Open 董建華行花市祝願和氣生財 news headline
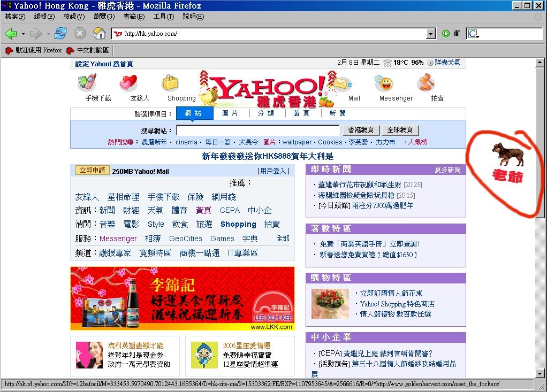 pyautogui.click(x=360, y=185)
